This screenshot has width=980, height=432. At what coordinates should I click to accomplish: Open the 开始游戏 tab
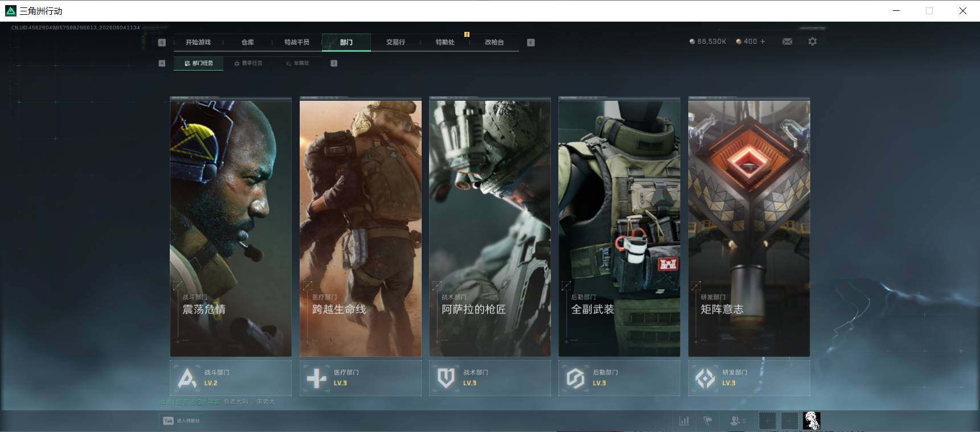click(x=198, y=42)
